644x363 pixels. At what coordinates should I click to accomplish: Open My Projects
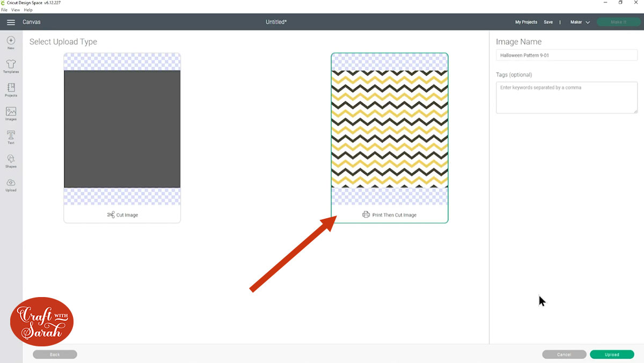click(x=526, y=22)
